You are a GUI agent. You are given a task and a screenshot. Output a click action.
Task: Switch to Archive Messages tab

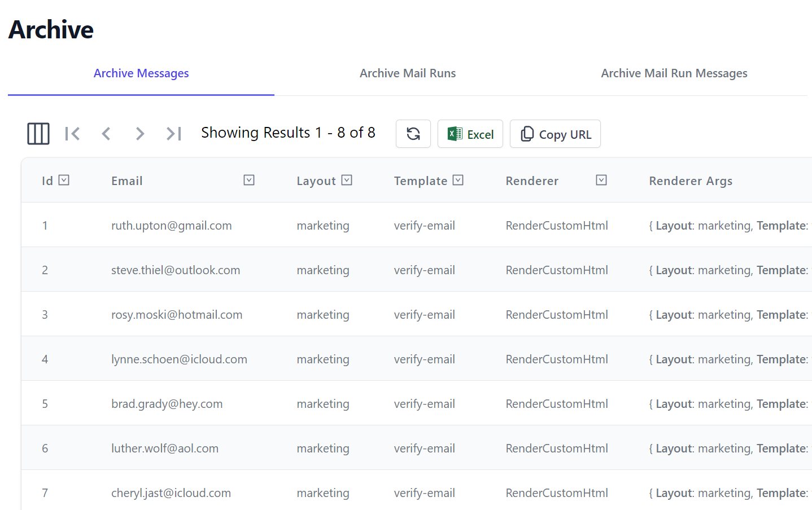pos(141,73)
